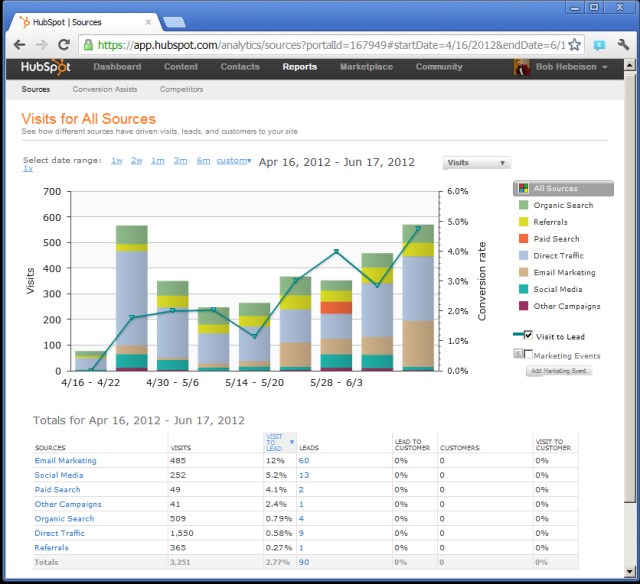Open the Email Marketing source link
The image size is (640, 584).
coord(66,461)
